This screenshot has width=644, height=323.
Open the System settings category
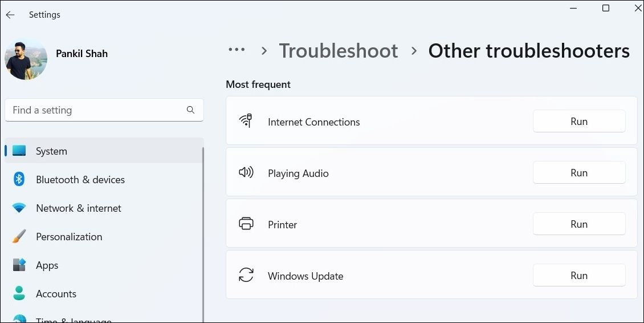point(51,151)
